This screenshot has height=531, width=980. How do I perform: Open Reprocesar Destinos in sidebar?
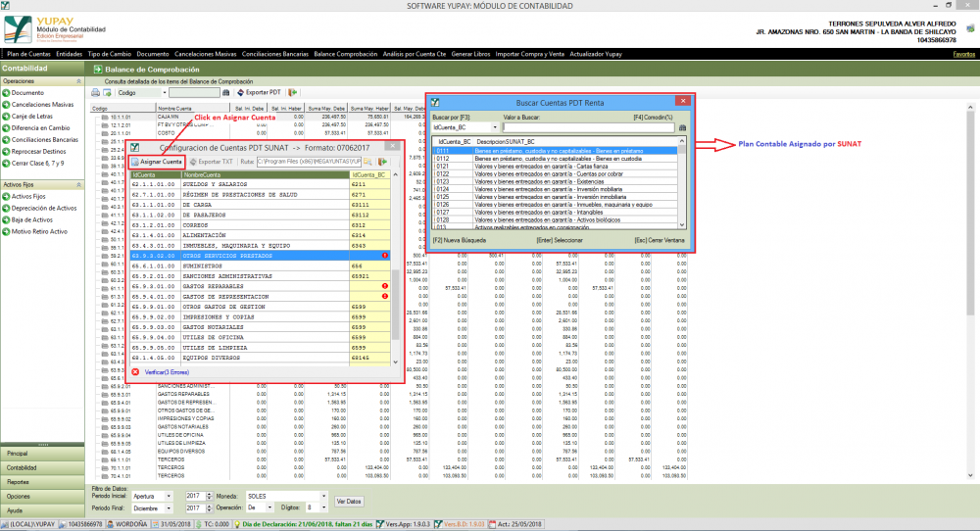pos(39,152)
